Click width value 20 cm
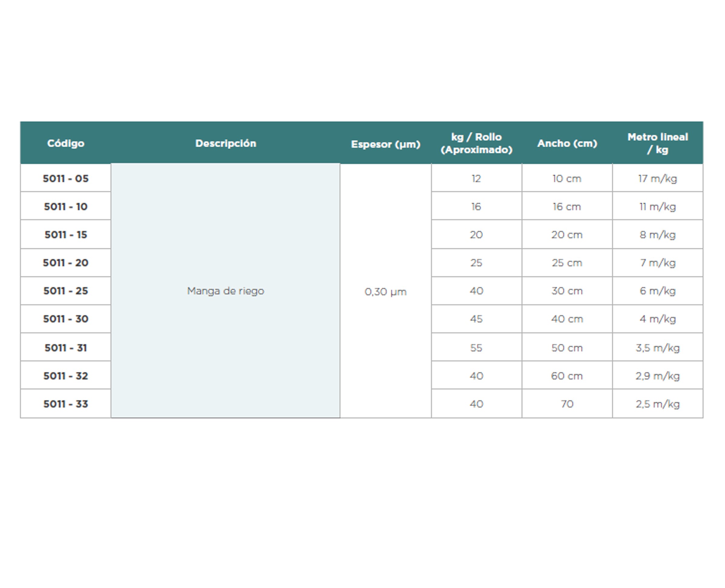This screenshot has height=588, width=725. coord(567,234)
